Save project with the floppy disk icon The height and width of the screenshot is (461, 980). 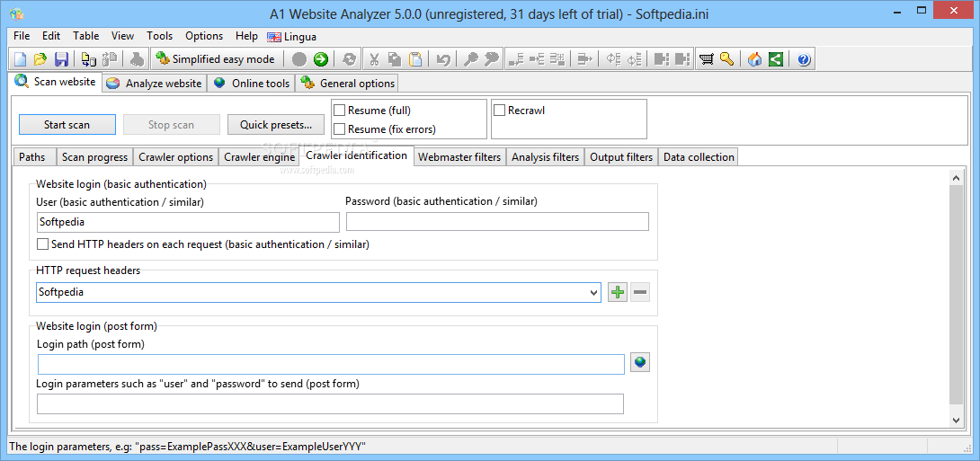click(61, 59)
